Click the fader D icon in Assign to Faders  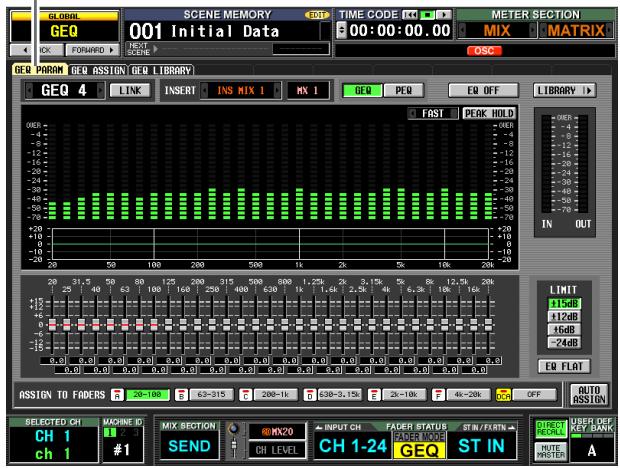[310, 395]
